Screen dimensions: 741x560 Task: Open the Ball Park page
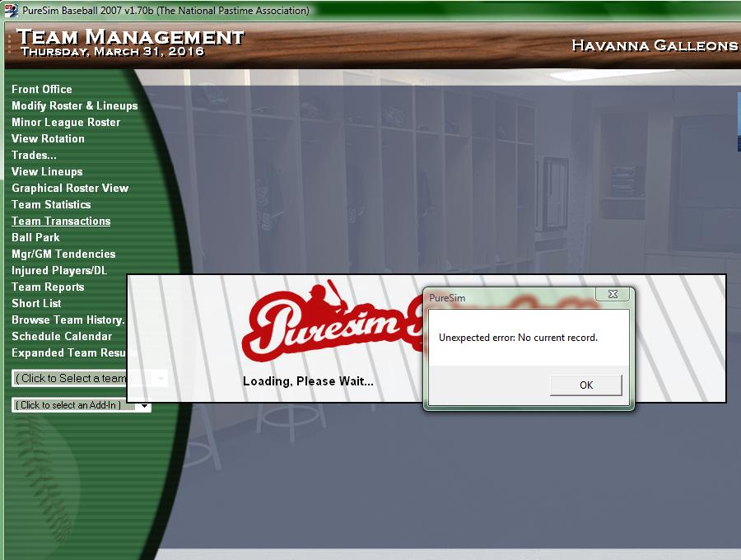point(36,238)
